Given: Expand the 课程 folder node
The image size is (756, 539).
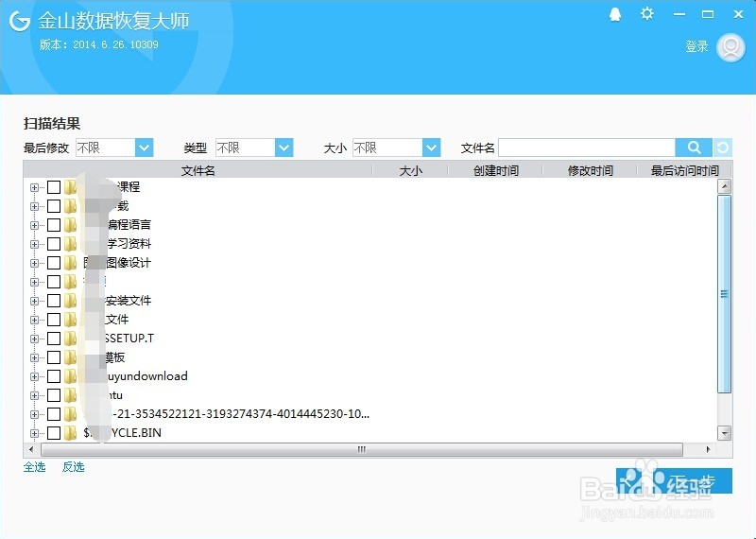Looking at the screenshot, I should point(34,187).
